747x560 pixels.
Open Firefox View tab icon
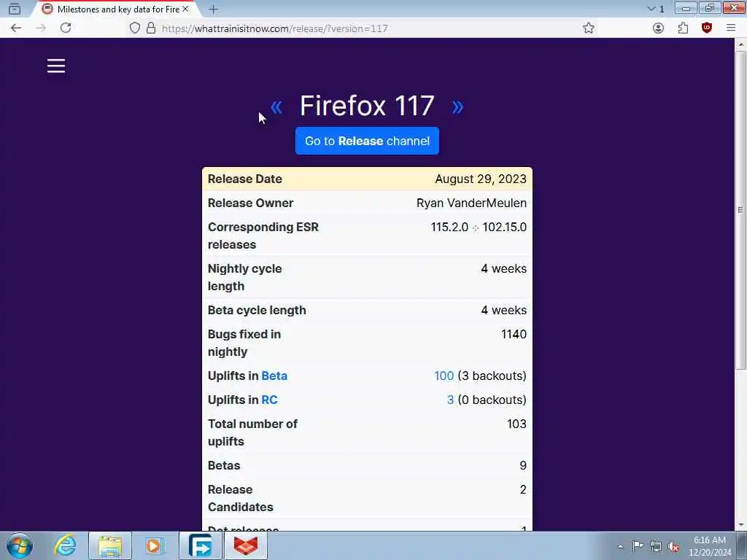[15, 9]
